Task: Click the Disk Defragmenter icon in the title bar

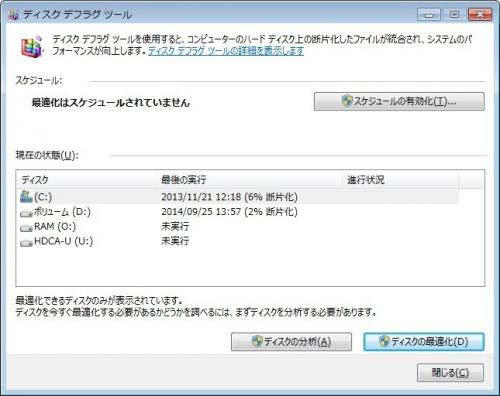Action: (14, 14)
